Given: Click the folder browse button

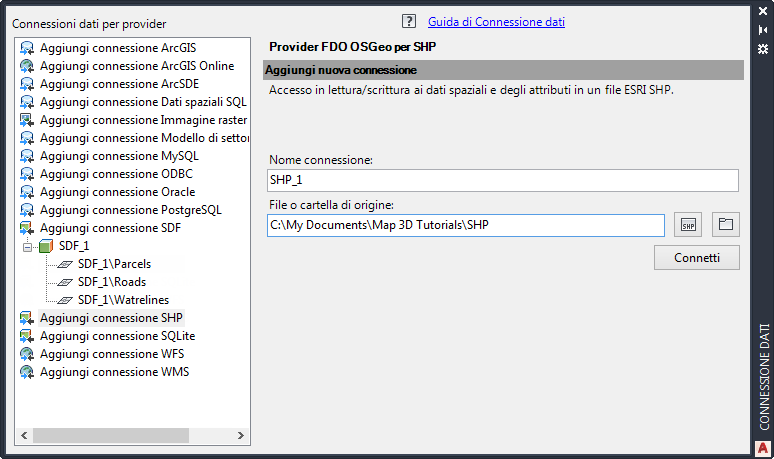Looking at the screenshot, I should pos(726,225).
